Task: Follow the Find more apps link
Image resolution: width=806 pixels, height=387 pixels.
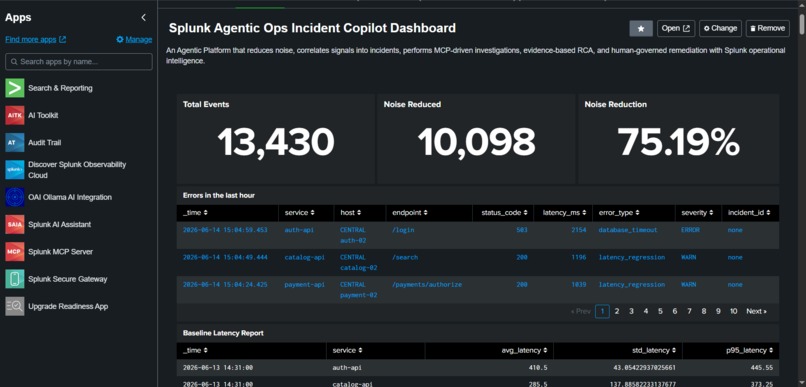Action: pyautogui.click(x=35, y=40)
